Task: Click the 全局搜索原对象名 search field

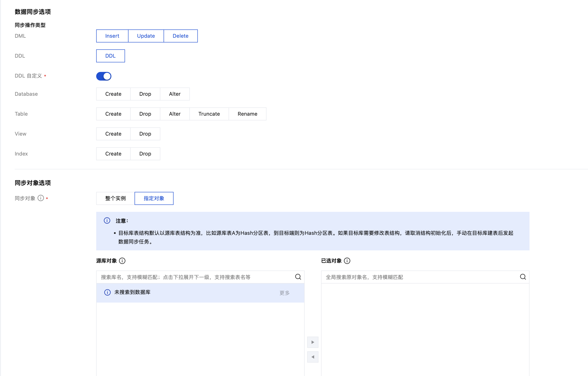Action: [420, 277]
